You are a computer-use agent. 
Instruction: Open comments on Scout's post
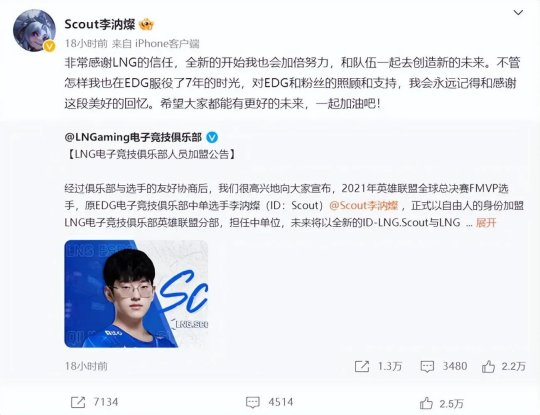[x=253, y=402]
